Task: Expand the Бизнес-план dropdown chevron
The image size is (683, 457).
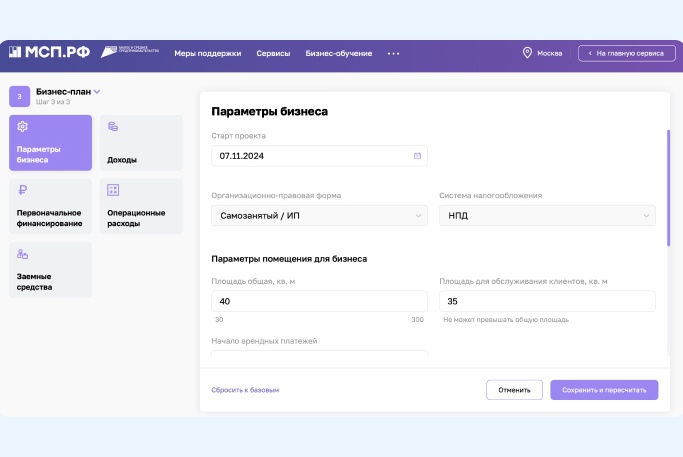Action: point(98,92)
